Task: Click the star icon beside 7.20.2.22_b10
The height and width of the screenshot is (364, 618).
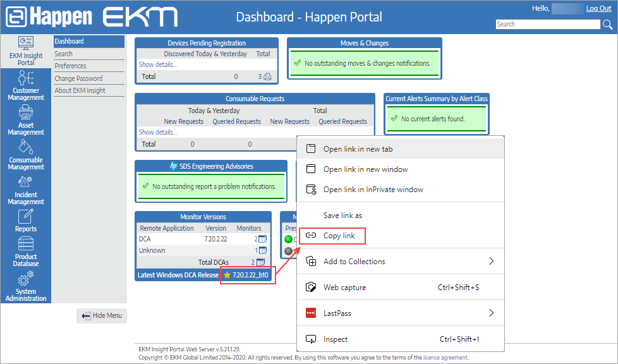Action: pyautogui.click(x=227, y=276)
